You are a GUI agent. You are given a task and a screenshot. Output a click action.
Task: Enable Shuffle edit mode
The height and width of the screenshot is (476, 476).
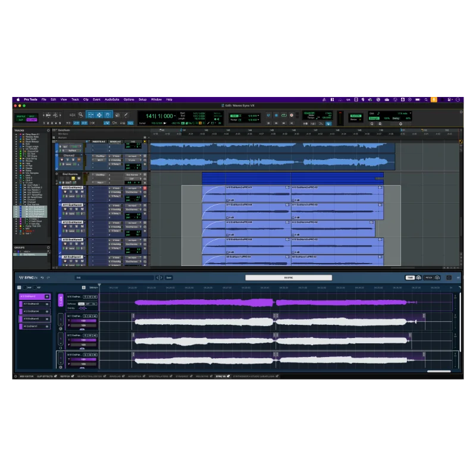pyautogui.click(x=21, y=116)
